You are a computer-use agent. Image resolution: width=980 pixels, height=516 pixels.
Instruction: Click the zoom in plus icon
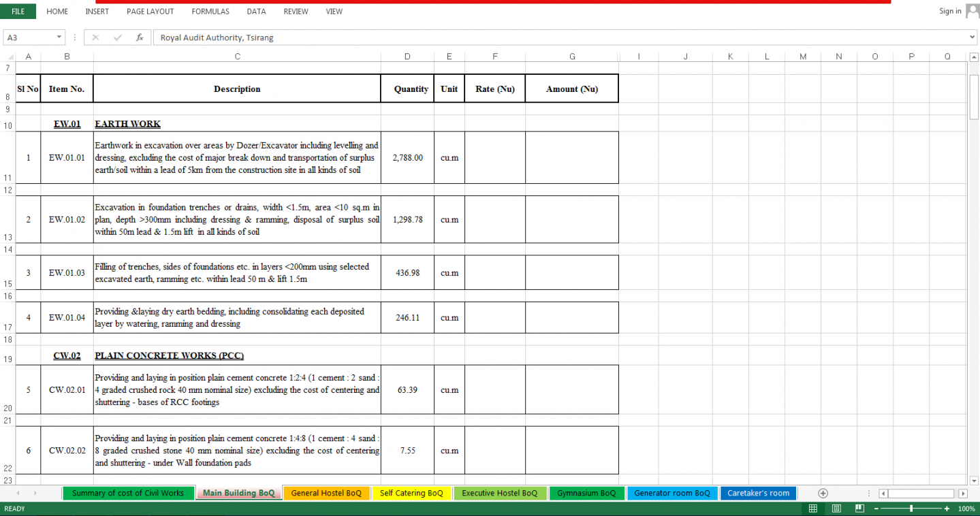tap(947, 509)
